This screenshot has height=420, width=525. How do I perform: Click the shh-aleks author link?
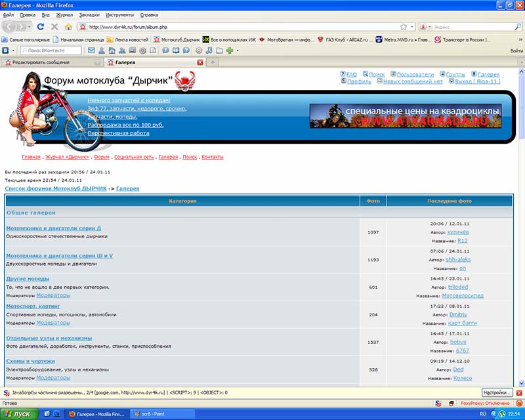click(458, 260)
